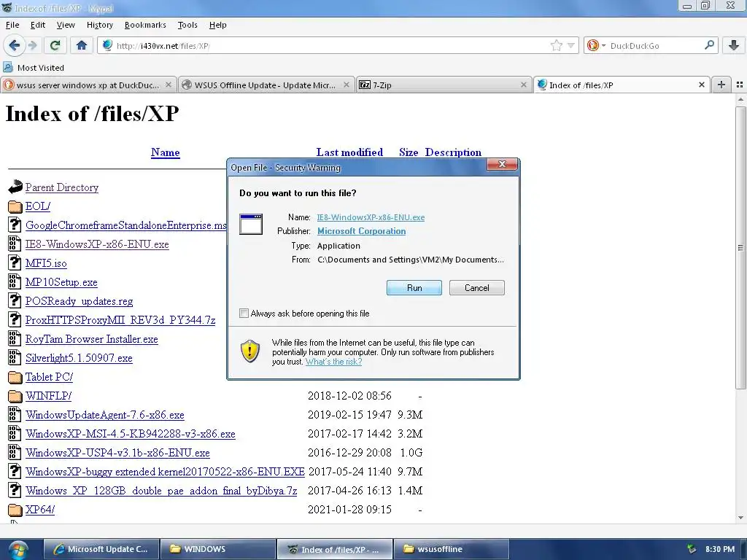This screenshot has height=560, width=747.
Task: Open the Edit menu
Action: point(38,25)
